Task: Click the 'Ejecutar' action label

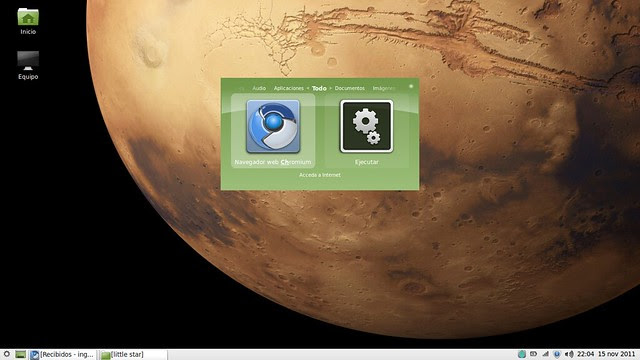Action: 367,162
